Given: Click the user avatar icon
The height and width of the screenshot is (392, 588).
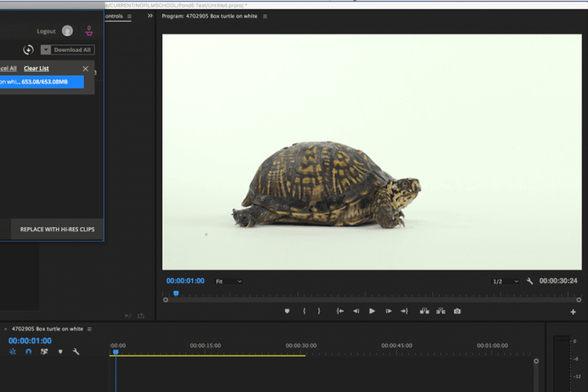Looking at the screenshot, I should point(67,31).
